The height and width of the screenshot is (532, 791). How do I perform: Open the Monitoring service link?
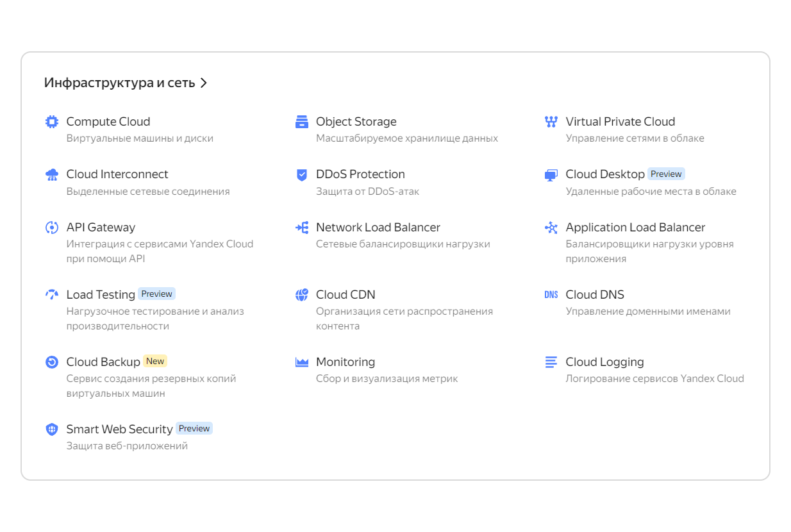click(346, 362)
